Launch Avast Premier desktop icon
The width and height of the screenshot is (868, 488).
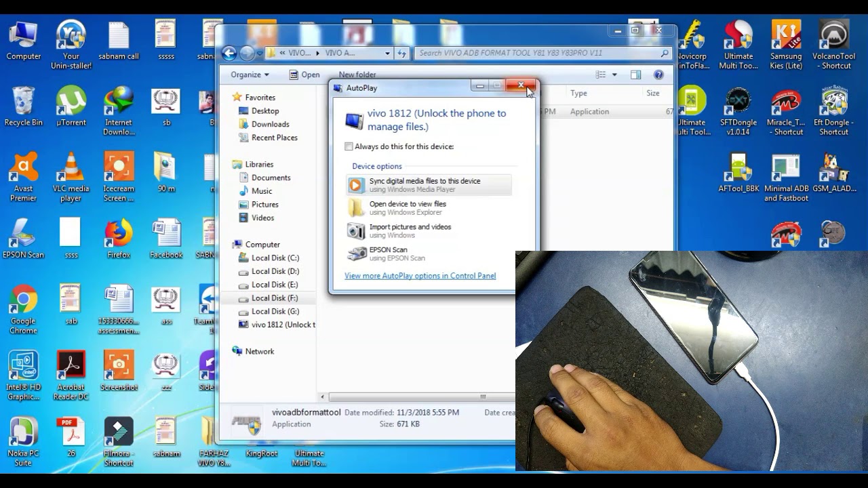pyautogui.click(x=23, y=178)
